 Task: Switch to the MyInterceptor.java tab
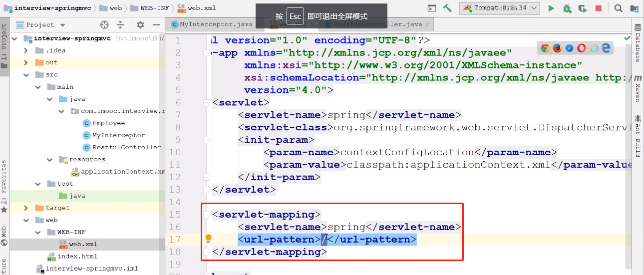212,24
